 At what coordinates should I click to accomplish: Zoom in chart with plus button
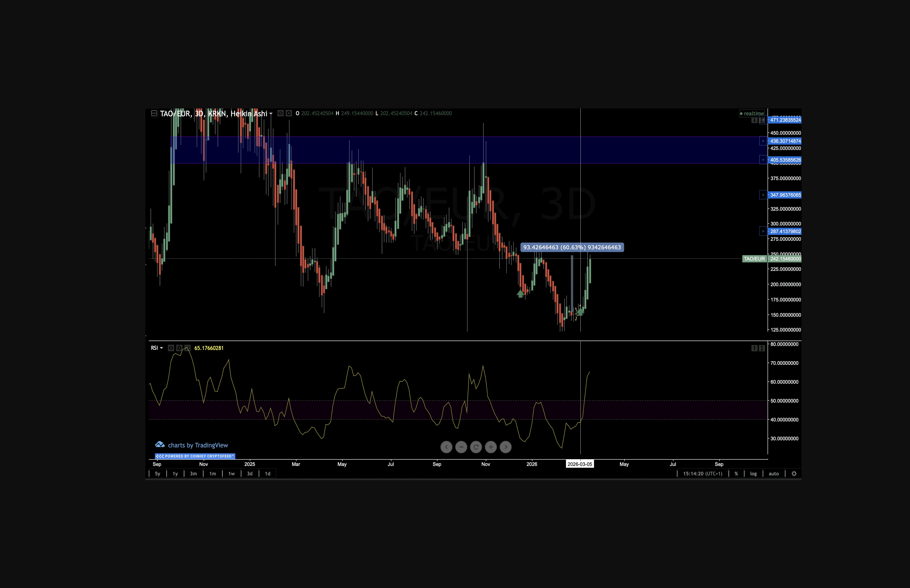[491, 447]
